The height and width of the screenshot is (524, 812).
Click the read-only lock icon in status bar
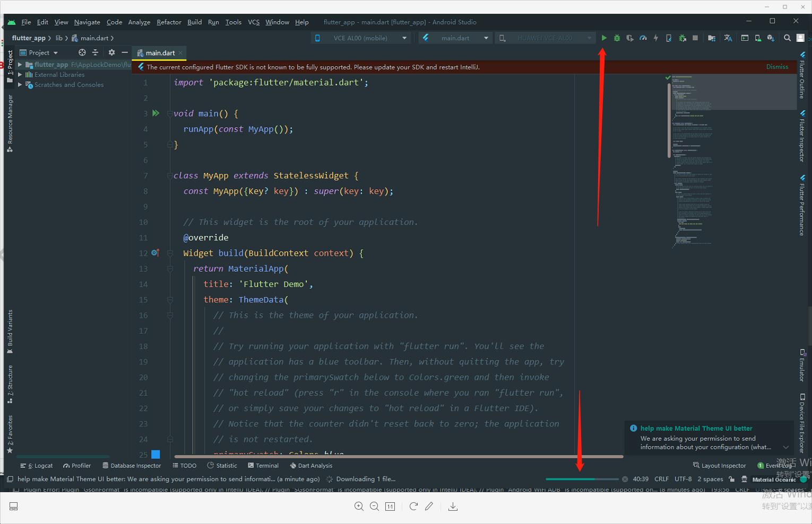point(731,479)
